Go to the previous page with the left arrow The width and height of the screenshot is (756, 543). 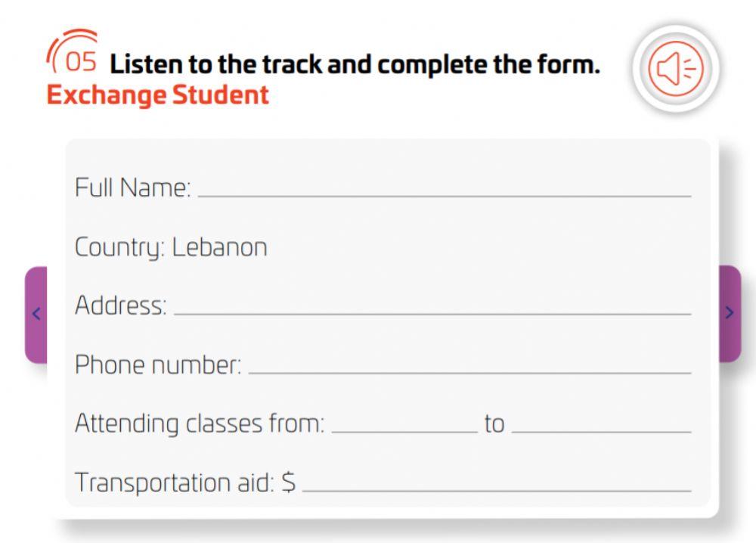(x=36, y=314)
